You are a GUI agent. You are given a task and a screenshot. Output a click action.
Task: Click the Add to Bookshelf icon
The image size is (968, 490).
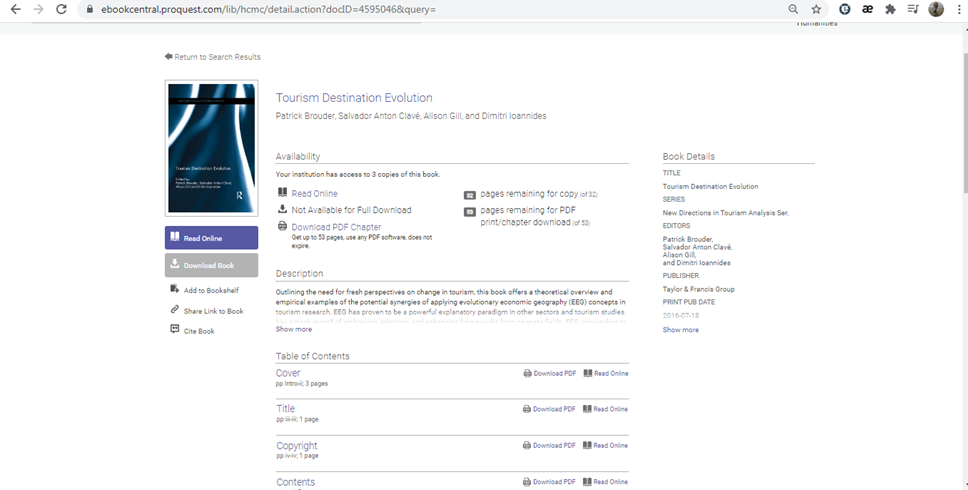(x=175, y=289)
